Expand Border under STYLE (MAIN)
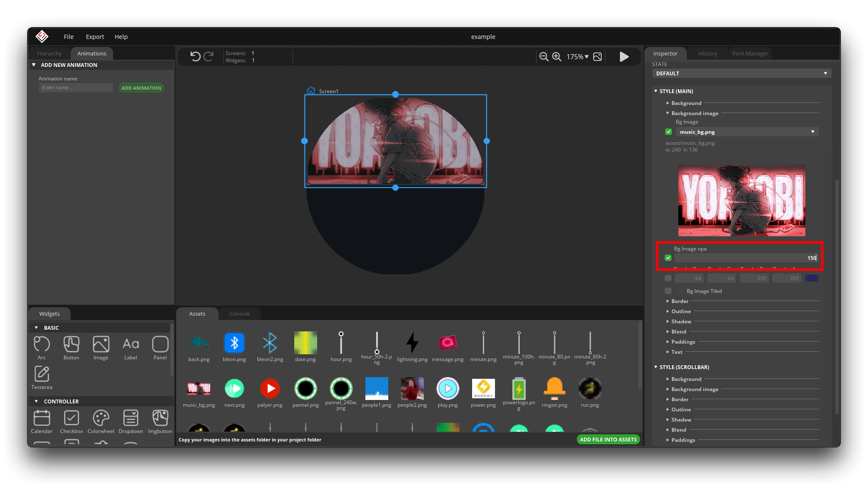 tap(668, 301)
